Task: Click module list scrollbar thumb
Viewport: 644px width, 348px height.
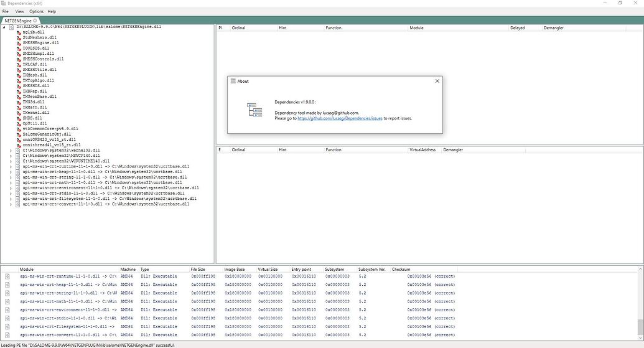Action: click(x=640, y=327)
